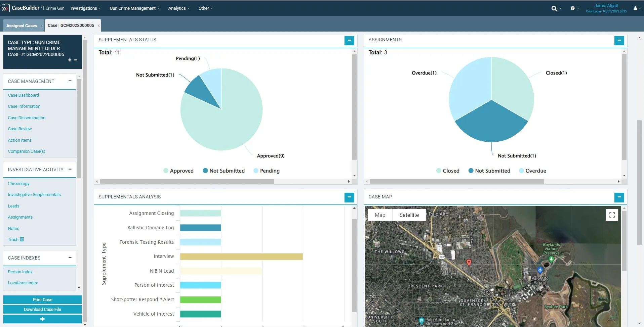The width and height of the screenshot is (644, 327).
Task: Click the Assignments panel horizontal scrollbar
Action: click(x=457, y=181)
